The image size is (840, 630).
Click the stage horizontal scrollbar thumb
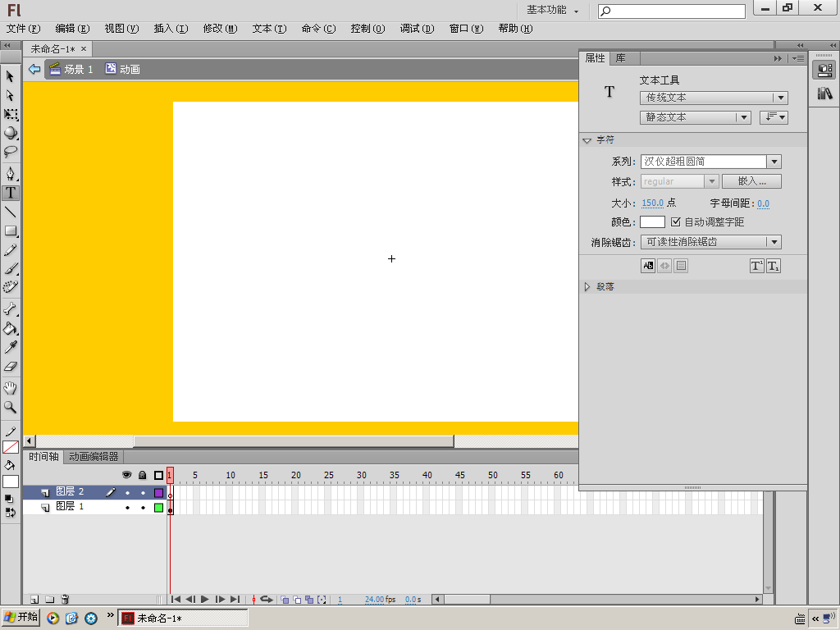click(294, 441)
